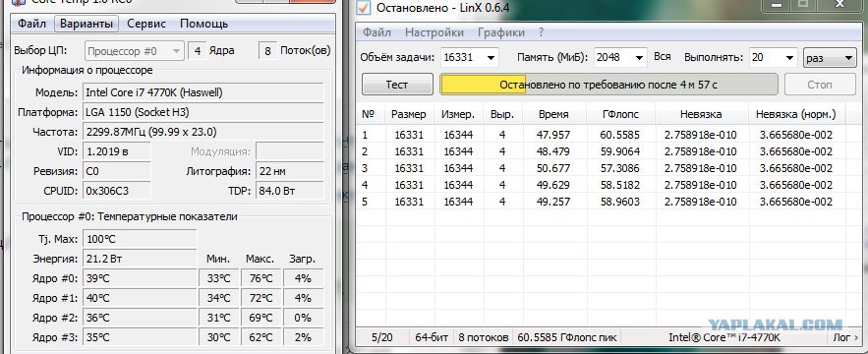Viewport: 868px width, 354px height.
Task: Open the Настройки menu in LinX
Action: (x=434, y=32)
